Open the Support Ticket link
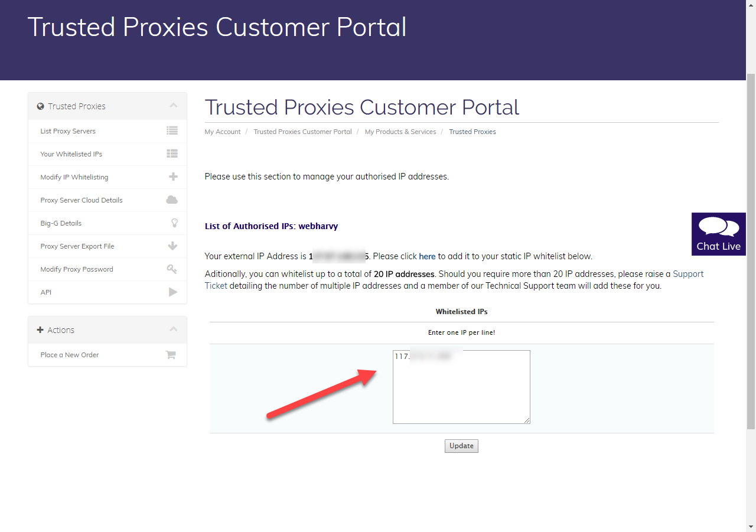The width and height of the screenshot is (756, 532). tap(688, 274)
